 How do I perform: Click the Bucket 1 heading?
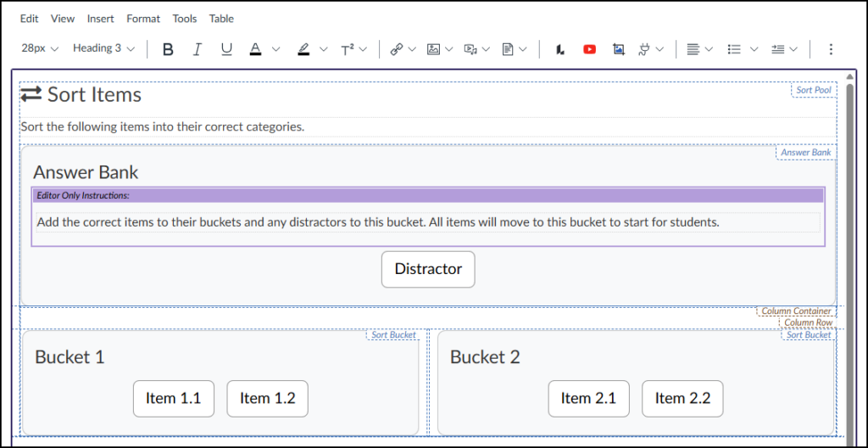click(x=70, y=357)
